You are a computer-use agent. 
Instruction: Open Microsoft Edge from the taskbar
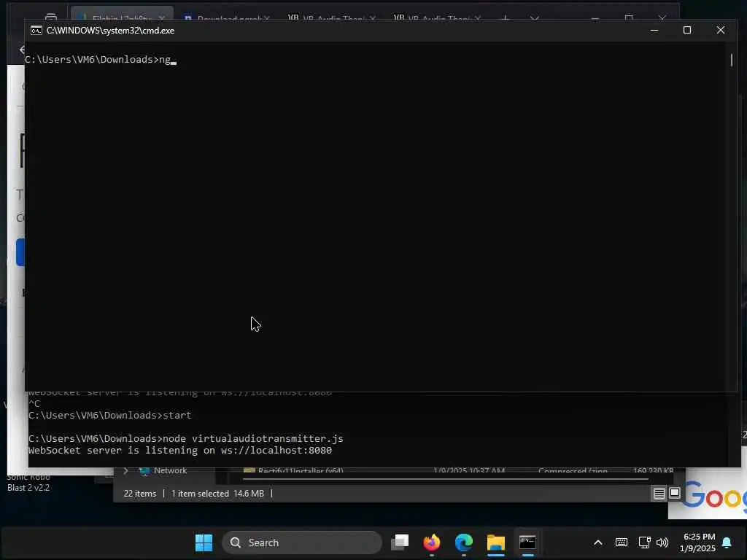[x=464, y=542]
